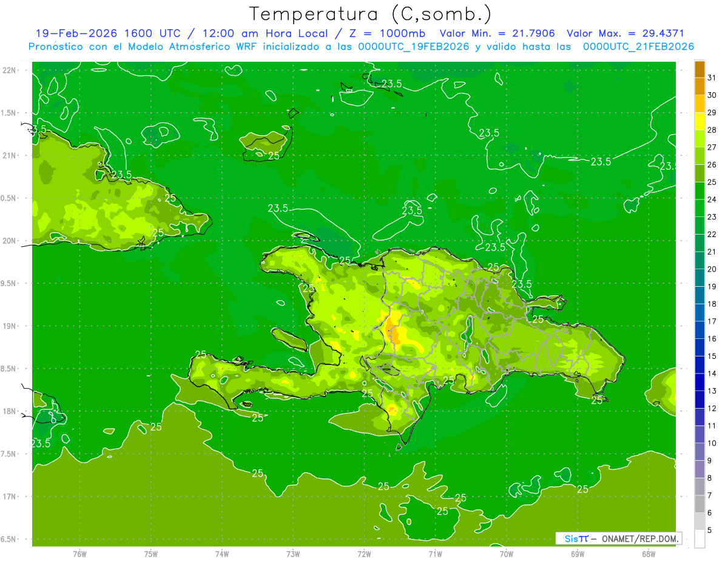Click the legend value label 24
Screen dimensions: 728x562
(712, 199)
